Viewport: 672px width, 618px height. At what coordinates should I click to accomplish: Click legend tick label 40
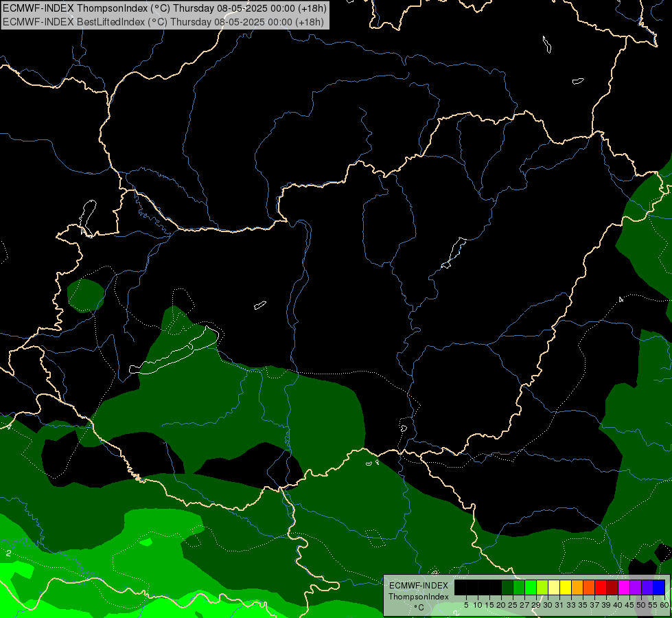coord(618,605)
